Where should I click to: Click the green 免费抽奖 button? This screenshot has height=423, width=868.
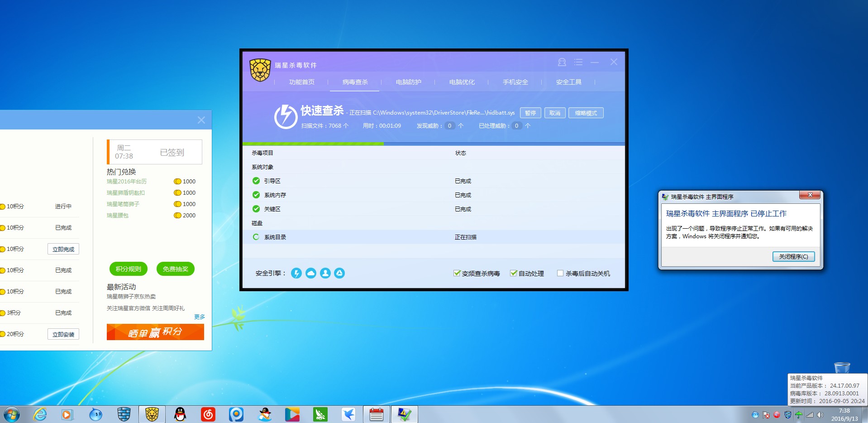pyautogui.click(x=176, y=269)
